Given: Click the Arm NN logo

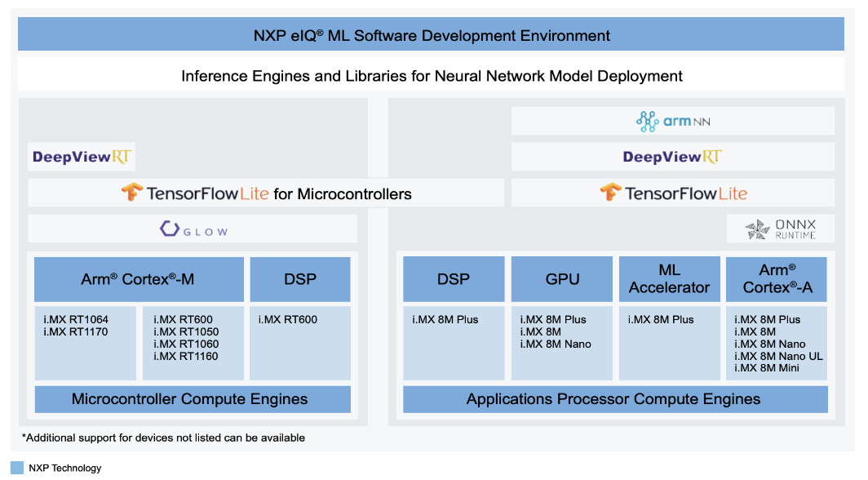Looking at the screenshot, I should coord(672,122).
